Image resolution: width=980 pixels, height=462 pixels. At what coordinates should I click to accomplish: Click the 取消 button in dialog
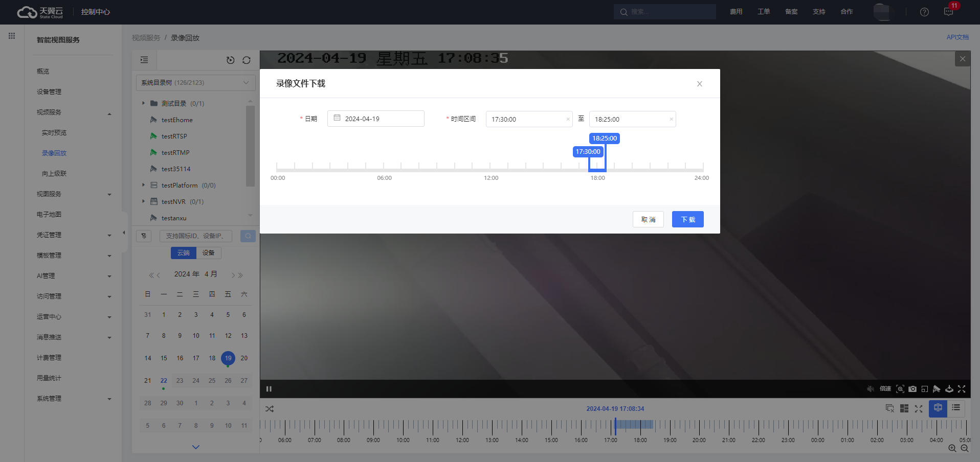point(648,219)
